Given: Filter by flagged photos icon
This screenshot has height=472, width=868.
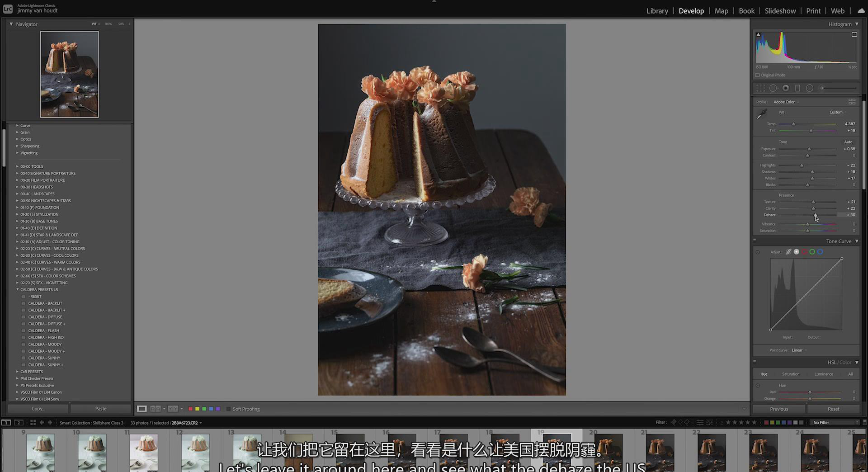Looking at the screenshot, I should [x=674, y=422].
